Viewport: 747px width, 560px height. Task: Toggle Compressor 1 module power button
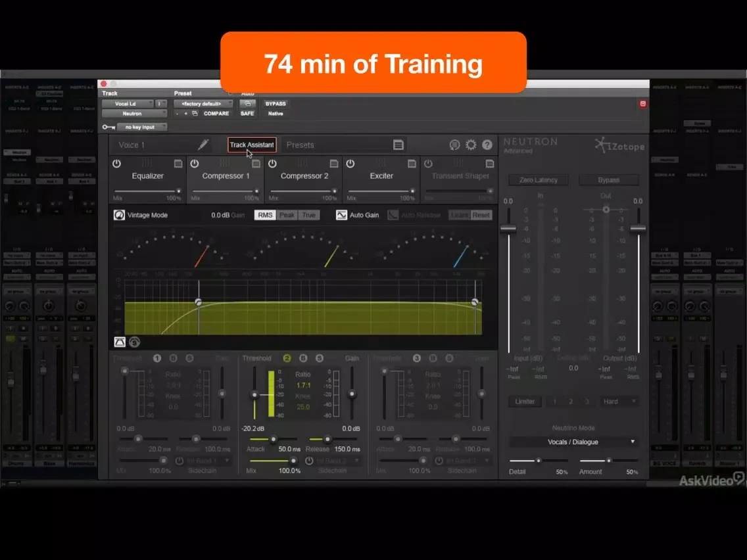click(x=195, y=164)
